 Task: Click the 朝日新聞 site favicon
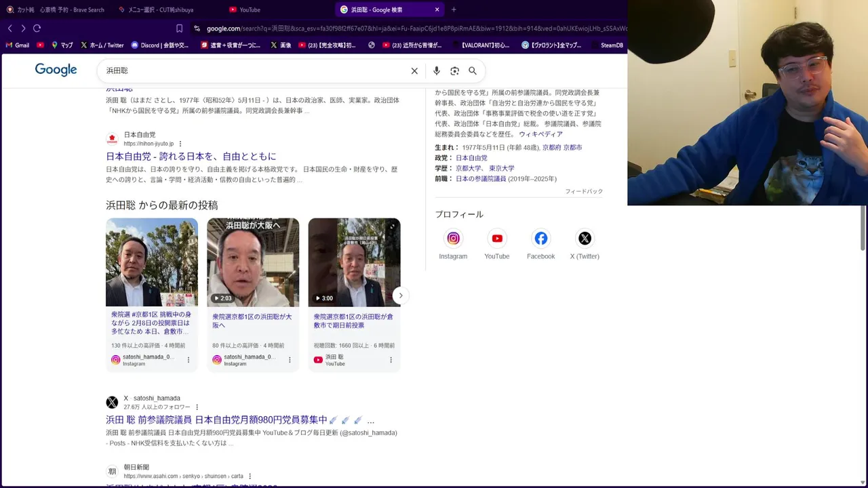tap(112, 472)
